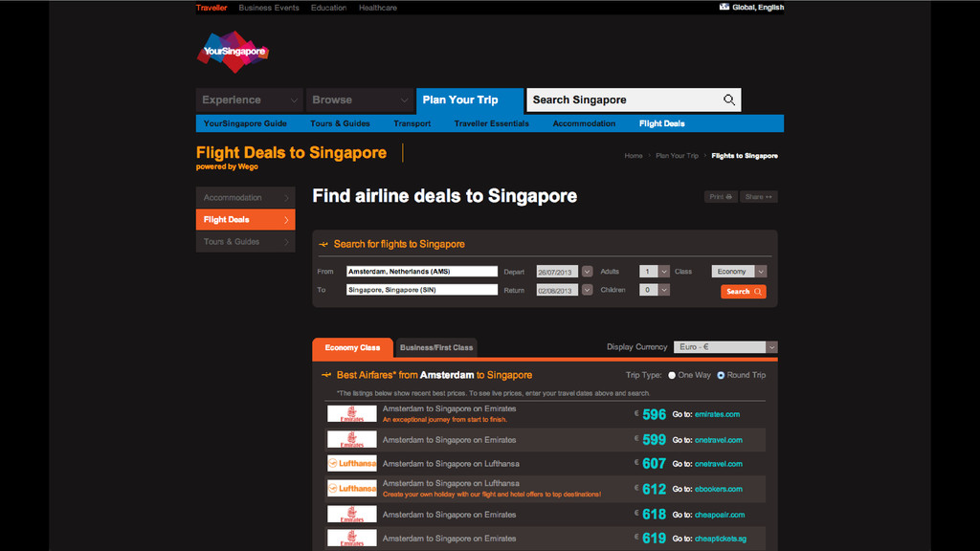
Task: Click the Emirates logo in the €596 row
Action: click(352, 413)
